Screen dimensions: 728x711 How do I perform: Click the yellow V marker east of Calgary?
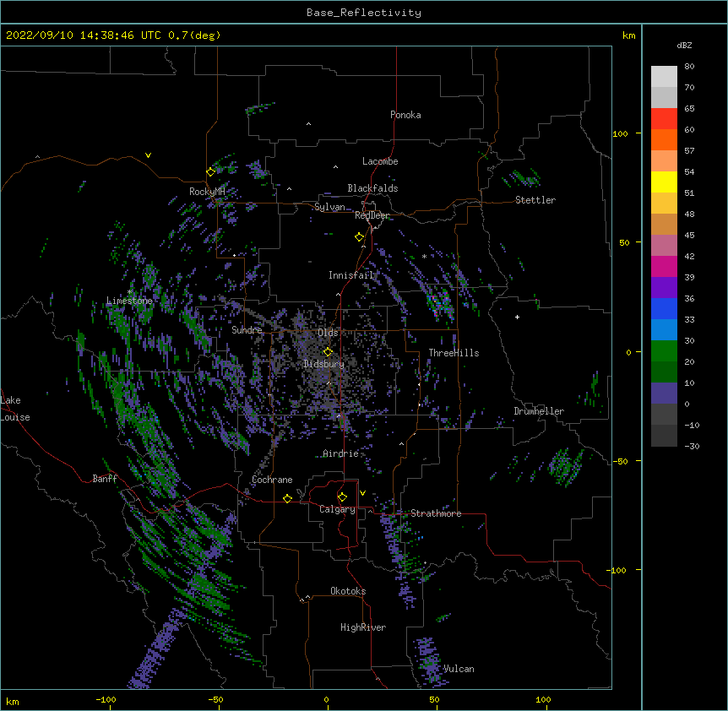point(362,493)
